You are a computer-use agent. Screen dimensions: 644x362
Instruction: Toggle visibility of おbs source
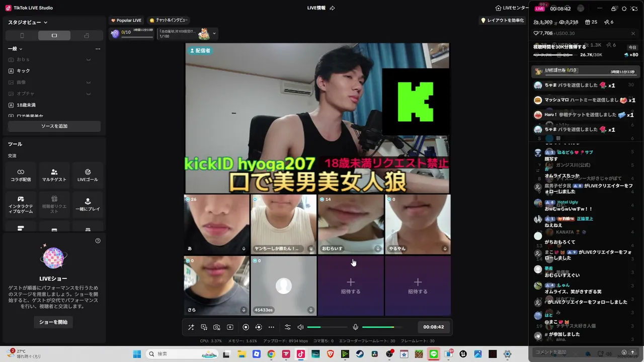click(89, 60)
